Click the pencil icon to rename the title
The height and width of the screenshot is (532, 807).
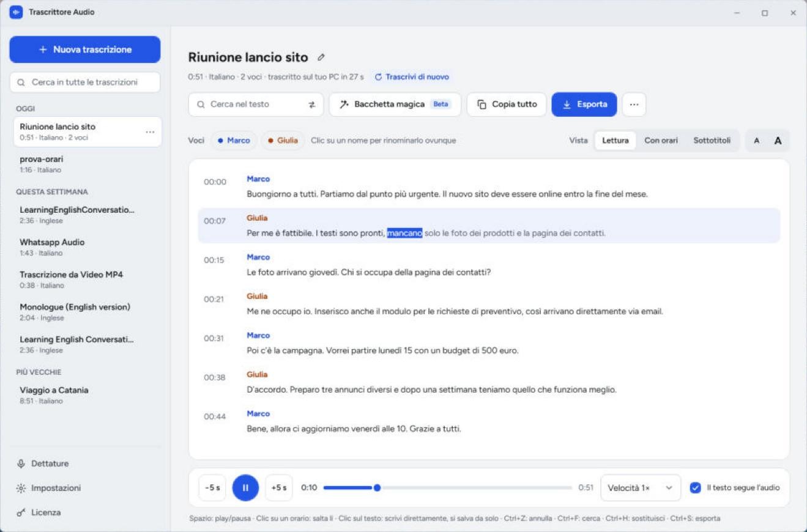click(x=321, y=57)
